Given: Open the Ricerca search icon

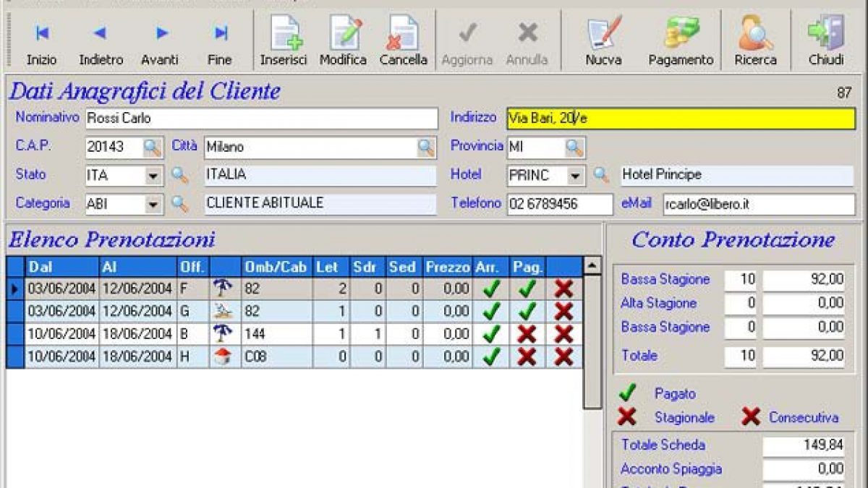Looking at the screenshot, I should point(755,33).
